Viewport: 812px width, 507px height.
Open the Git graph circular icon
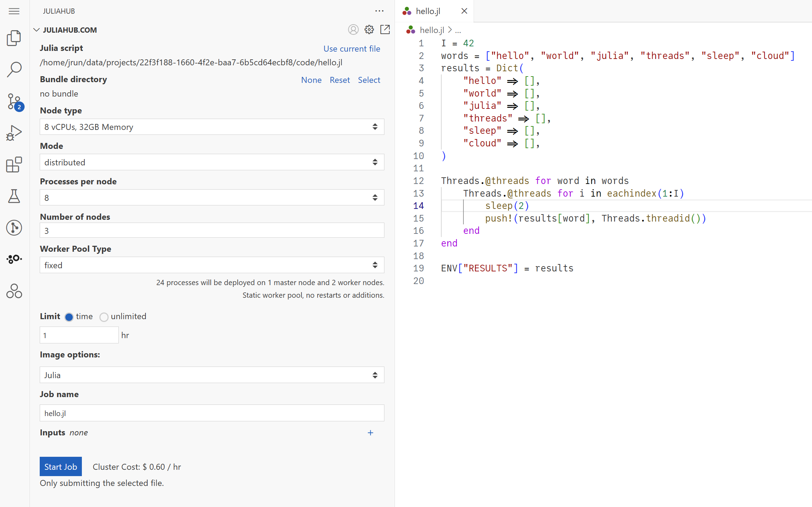[14, 228]
